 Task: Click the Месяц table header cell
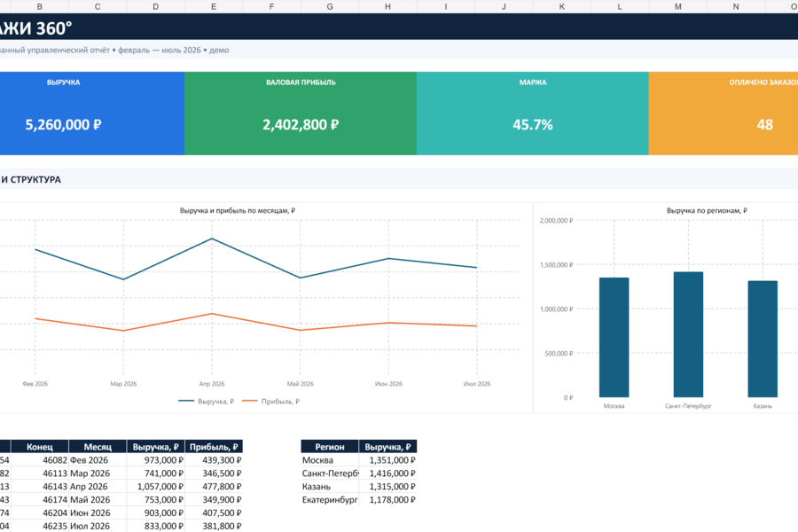tap(98, 447)
